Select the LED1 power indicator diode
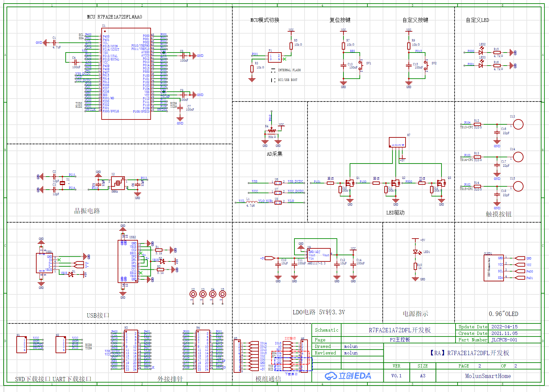Image resolution: width=549 pixels, height=392 pixels. [x=415, y=252]
